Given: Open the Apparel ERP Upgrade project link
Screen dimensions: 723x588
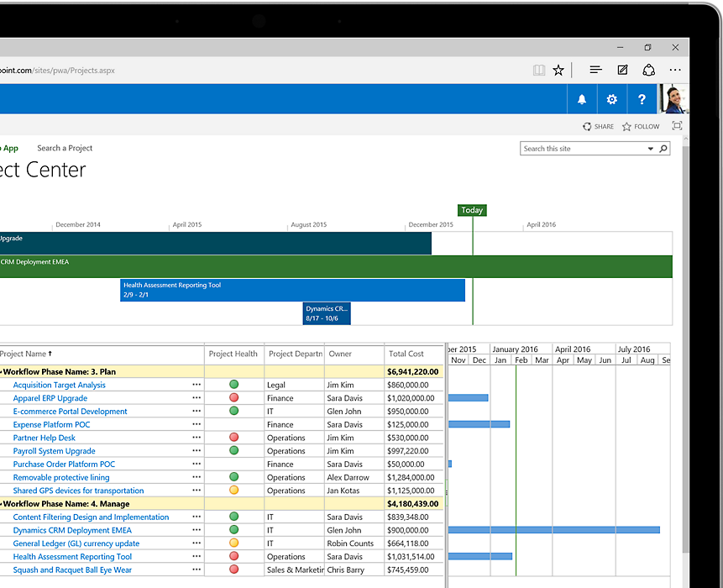Looking at the screenshot, I should [x=50, y=398].
